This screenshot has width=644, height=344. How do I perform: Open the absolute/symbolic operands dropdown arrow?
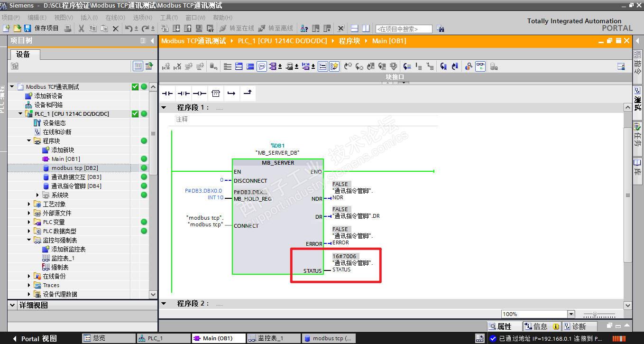(280, 66)
